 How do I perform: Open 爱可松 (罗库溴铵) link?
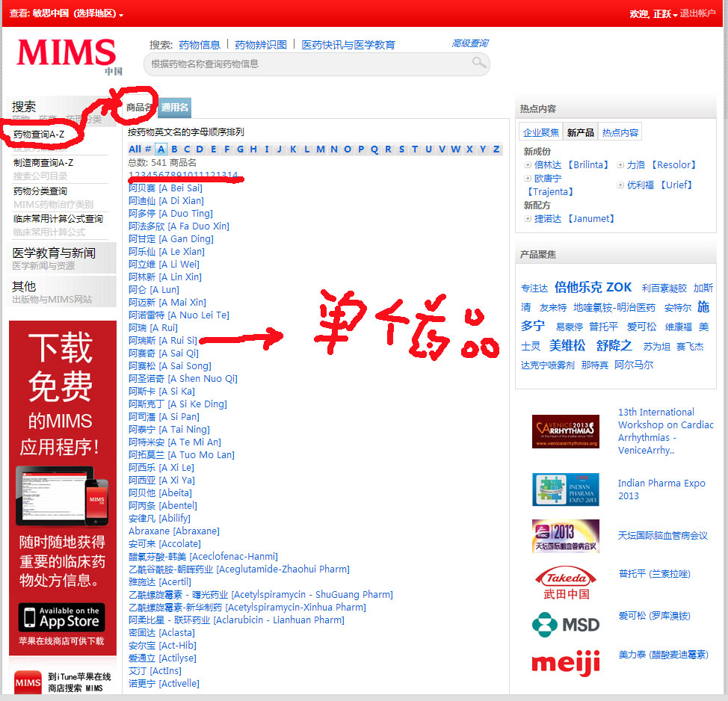click(x=654, y=616)
